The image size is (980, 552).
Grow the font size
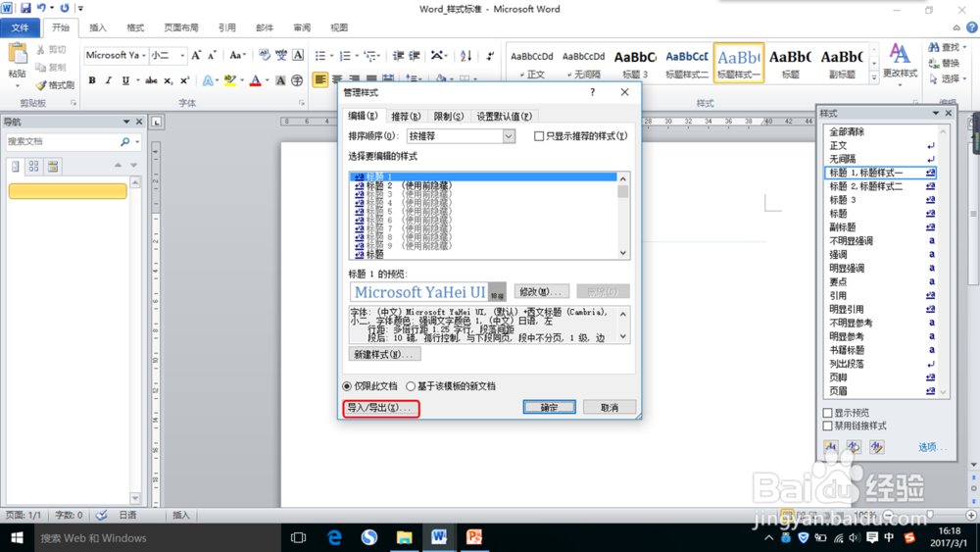coord(196,56)
